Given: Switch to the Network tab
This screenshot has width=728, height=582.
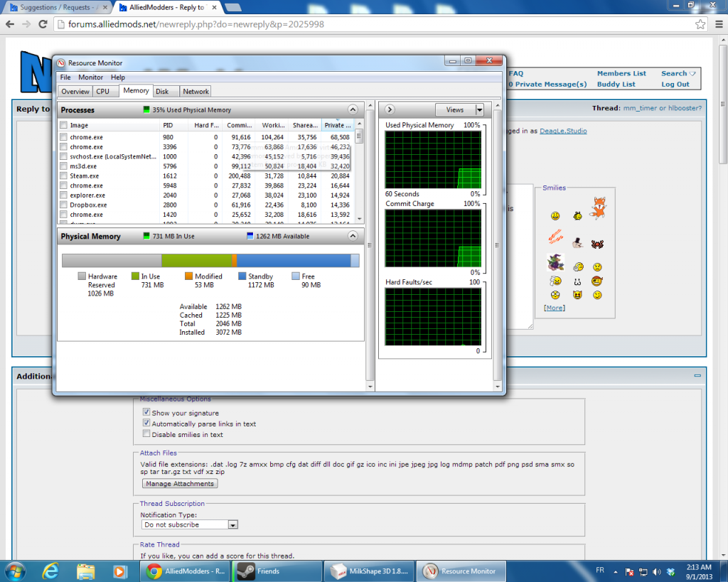Looking at the screenshot, I should (x=196, y=92).
